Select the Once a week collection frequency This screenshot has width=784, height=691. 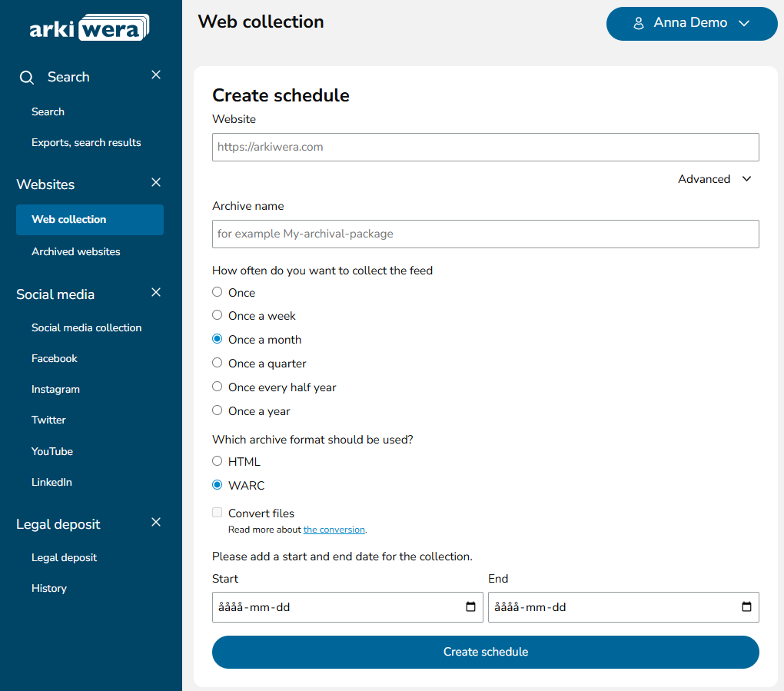point(217,314)
